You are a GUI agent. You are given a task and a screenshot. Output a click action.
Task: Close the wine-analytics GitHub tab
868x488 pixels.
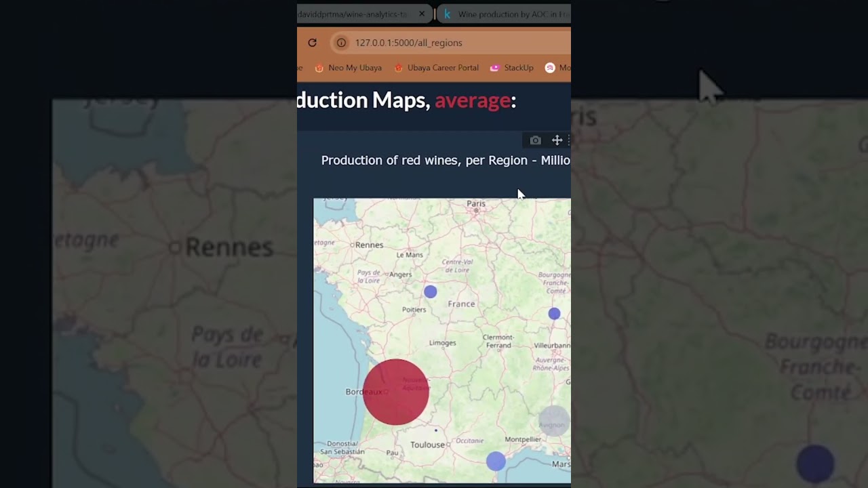[x=422, y=14]
